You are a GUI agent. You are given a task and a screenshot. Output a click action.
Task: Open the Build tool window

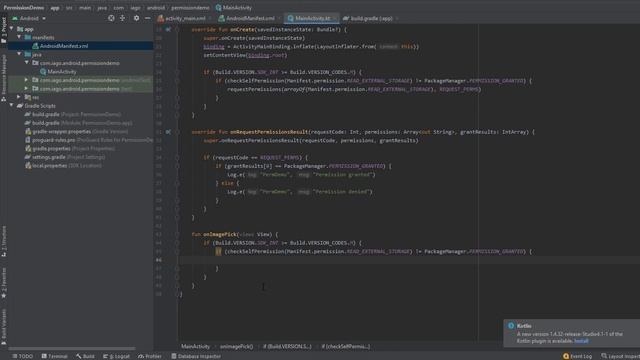[x=85, y=356]
